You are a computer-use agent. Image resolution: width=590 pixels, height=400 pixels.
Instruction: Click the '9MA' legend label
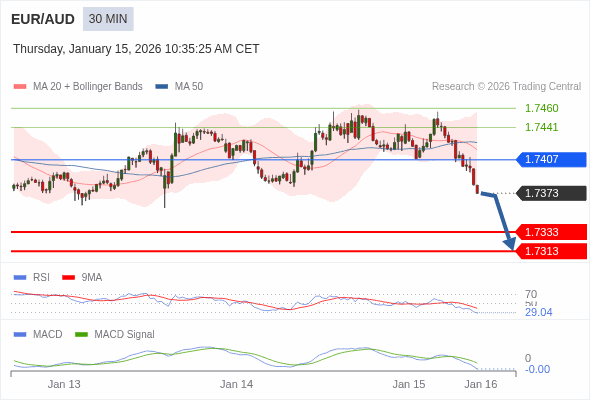point(92,278)
